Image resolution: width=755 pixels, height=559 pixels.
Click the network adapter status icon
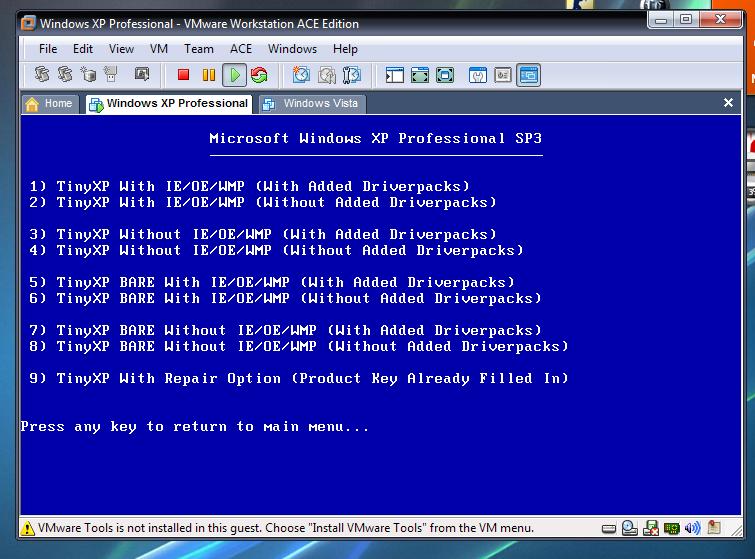click(x=672, y=529)
